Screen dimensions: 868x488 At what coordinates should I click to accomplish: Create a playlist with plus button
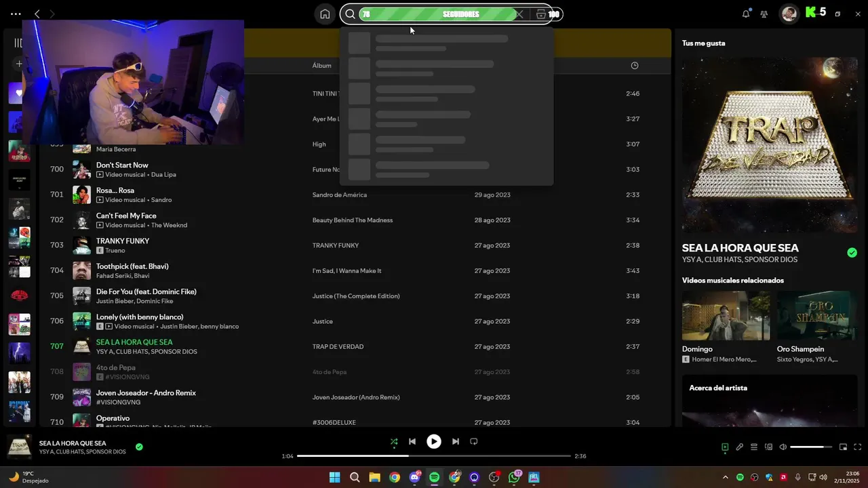tap(19, 64)
